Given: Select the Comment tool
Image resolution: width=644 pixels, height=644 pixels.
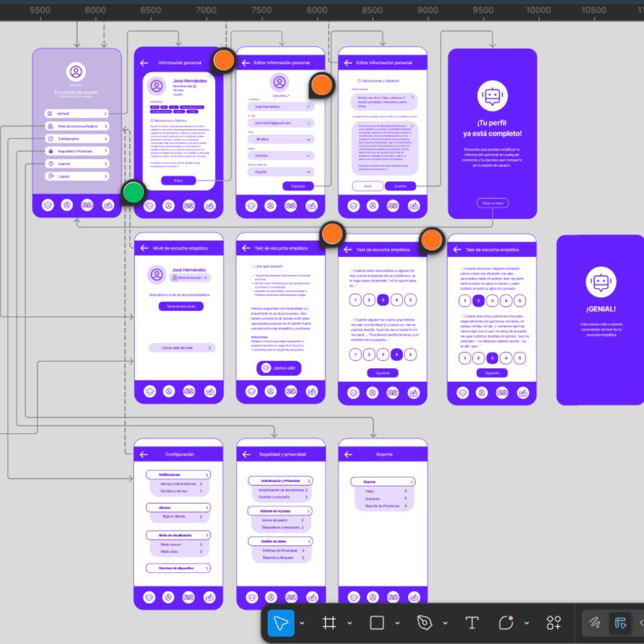Looking at the screenshot, I should (x=506, y=623).
